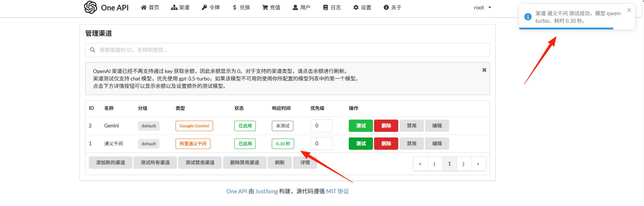Focus the channel search field
Image resolution: width=644 pixels, height=206 pixels.
[x=287, y=50]
